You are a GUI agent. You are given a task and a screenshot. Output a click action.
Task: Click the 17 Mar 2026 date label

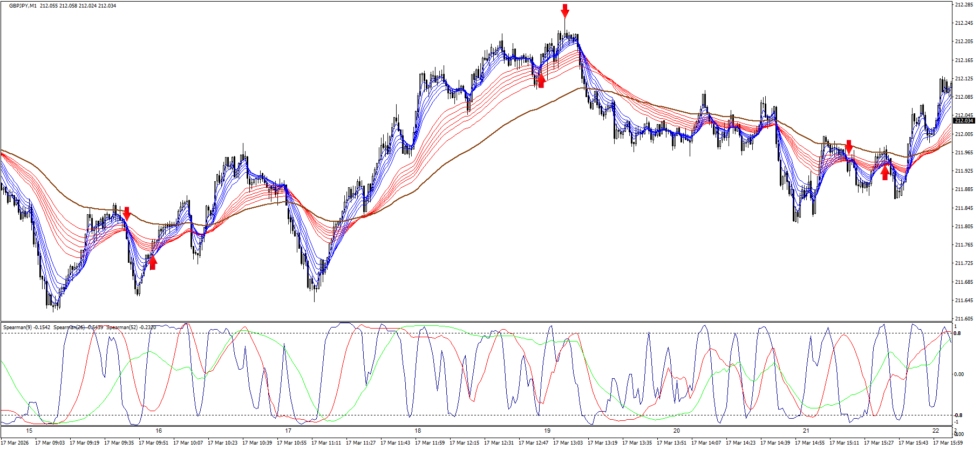click(x=15, y=443)
